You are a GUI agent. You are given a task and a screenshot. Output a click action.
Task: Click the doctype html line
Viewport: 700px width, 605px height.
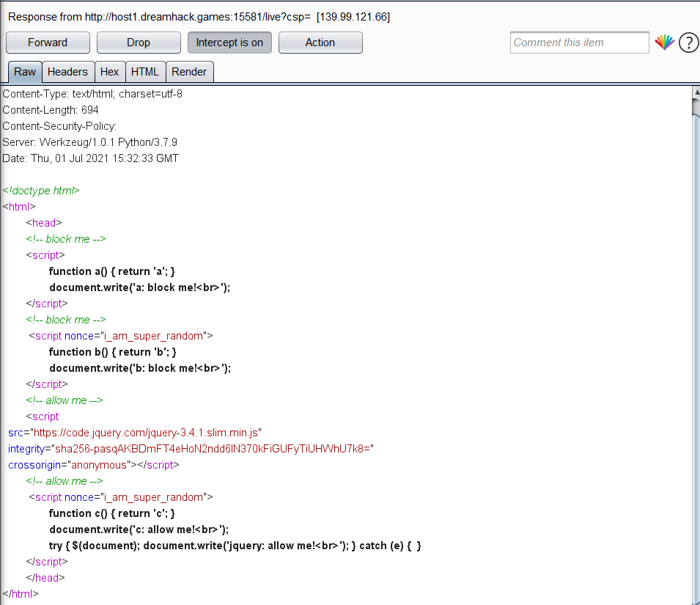(41, 191)
